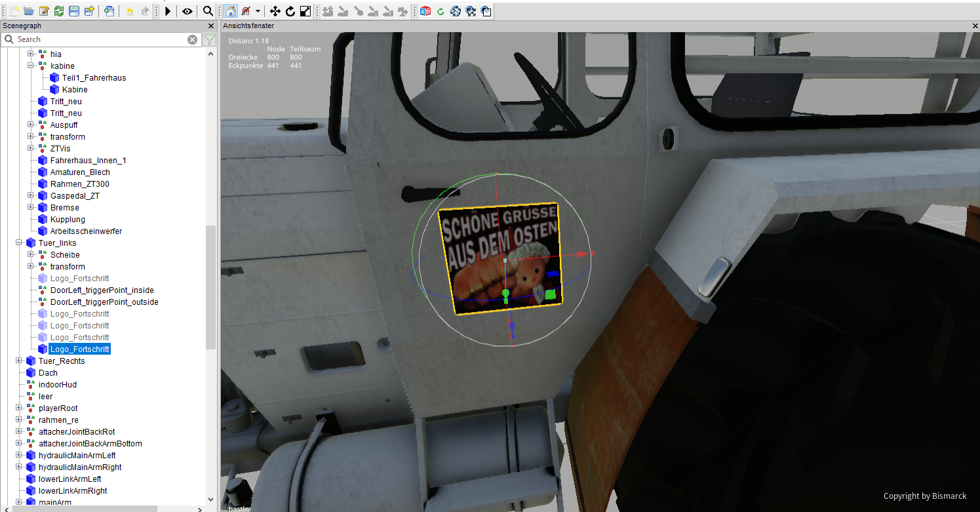Click the grayed redo arrow
Image resolution: width=980 pixels, height=512 pixels.
145,11
